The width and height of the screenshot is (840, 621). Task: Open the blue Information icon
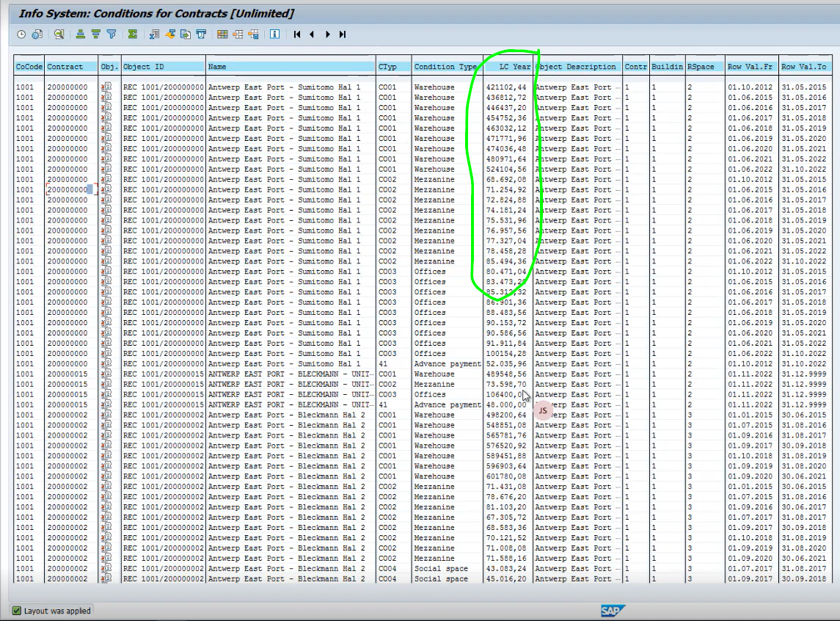pyautogui.click(x=275, y=34)
